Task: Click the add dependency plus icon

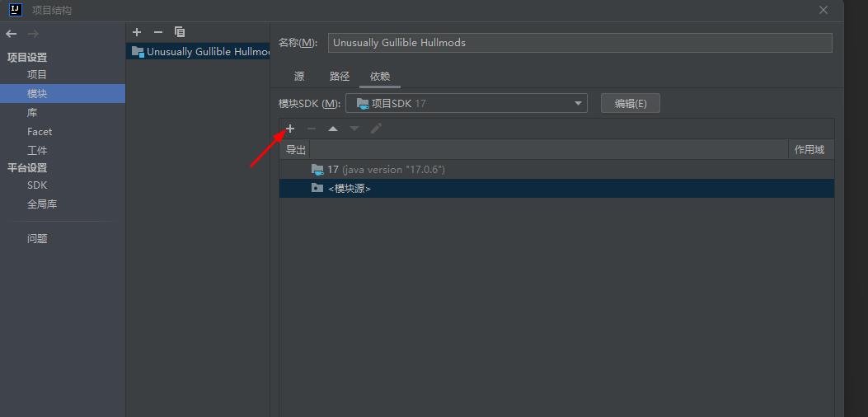Action: click(x=290, y=129)
